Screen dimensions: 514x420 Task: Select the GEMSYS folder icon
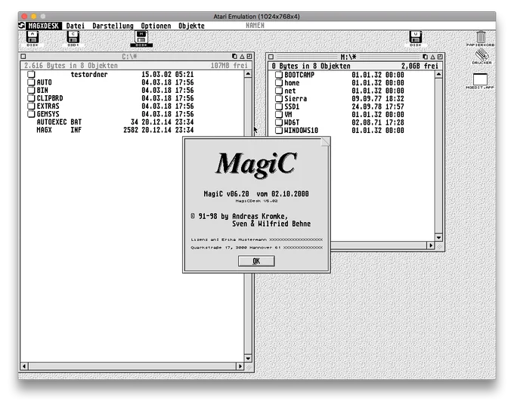coord(31,114)
